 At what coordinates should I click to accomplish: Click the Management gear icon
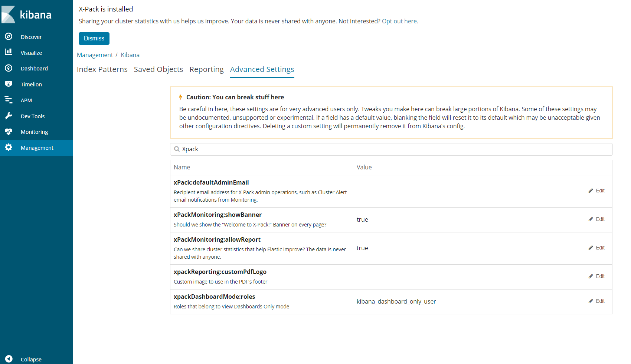tap(9, 148)
